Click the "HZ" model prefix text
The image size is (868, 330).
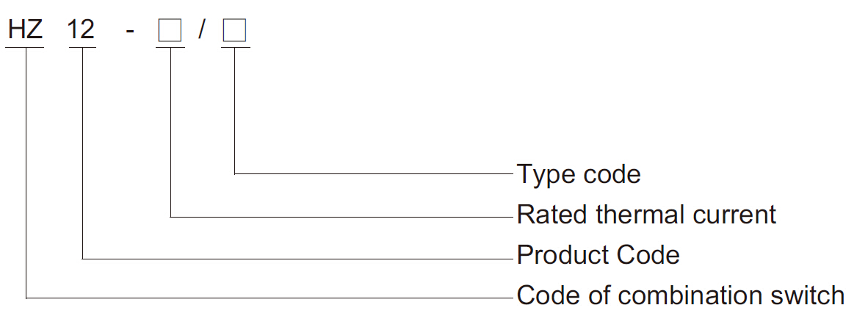25,29
